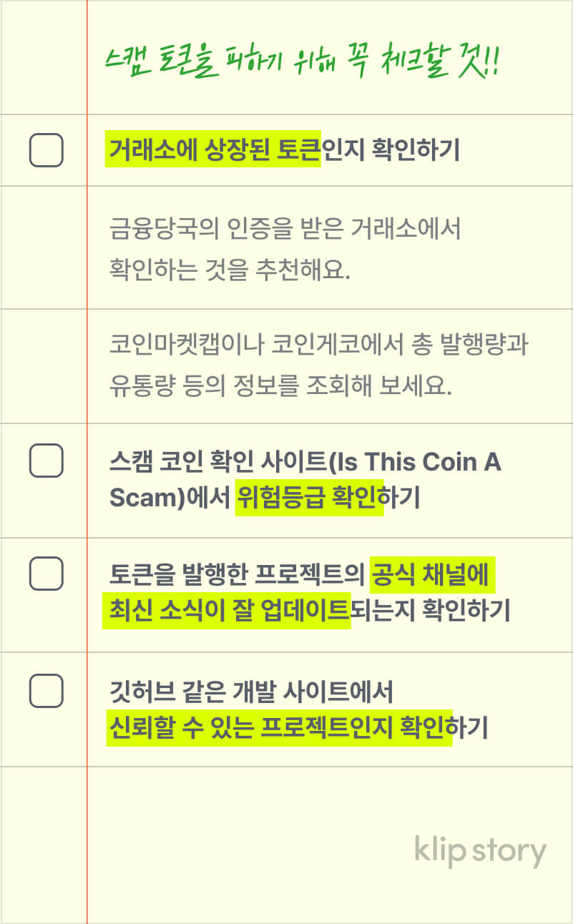Select the highlighted 최신 소식이 잘 업데이트 text
Image resolution: width=573 pixels, height=924 pixels.
(x=227, y=611)
